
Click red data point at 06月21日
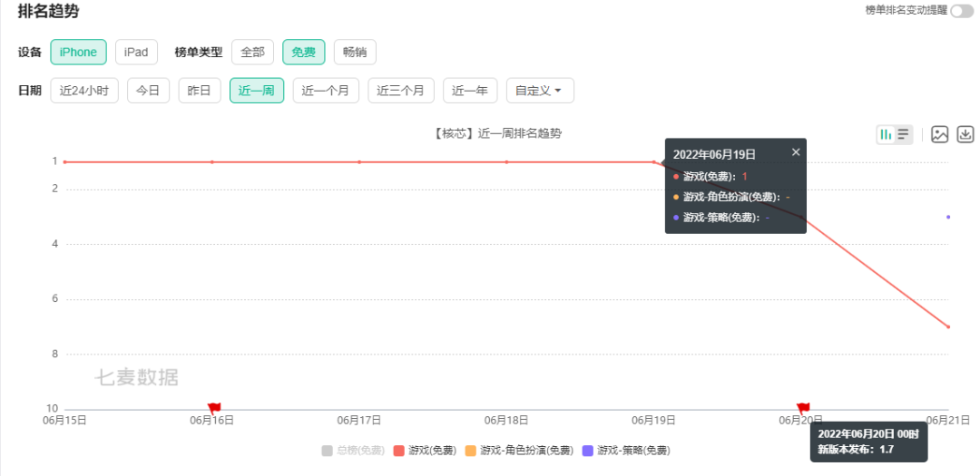click(x=948, y=326)
